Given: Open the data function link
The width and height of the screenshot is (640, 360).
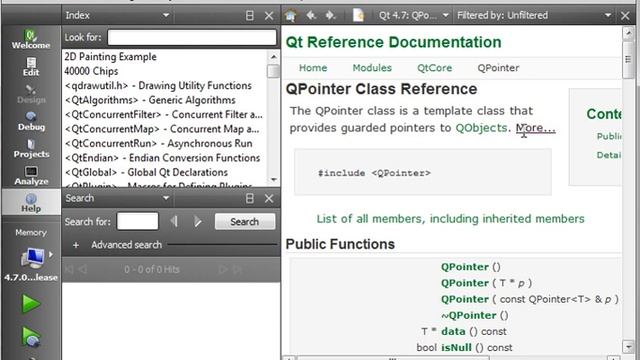Looking at the screenshot, I should pos(453,331).
